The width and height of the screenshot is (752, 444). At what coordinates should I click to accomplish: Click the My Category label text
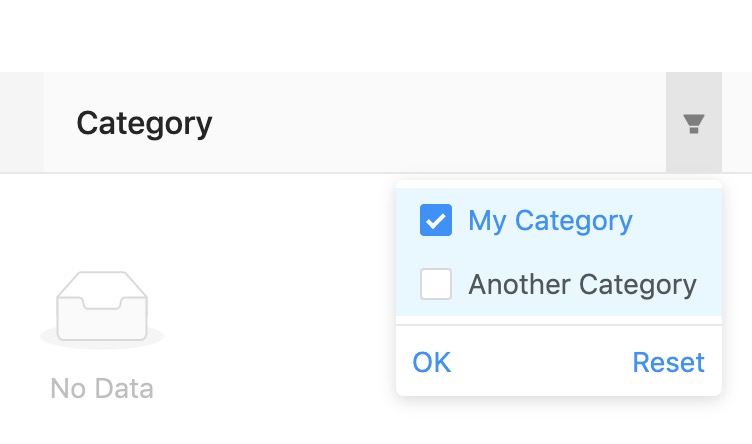pyautogui.click(x=550, y=221)
